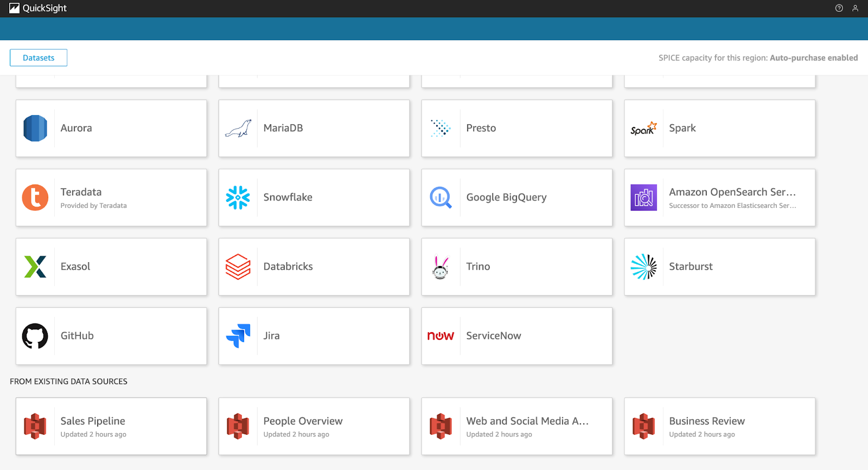Select the MariaDB data source label

[283, 128]
